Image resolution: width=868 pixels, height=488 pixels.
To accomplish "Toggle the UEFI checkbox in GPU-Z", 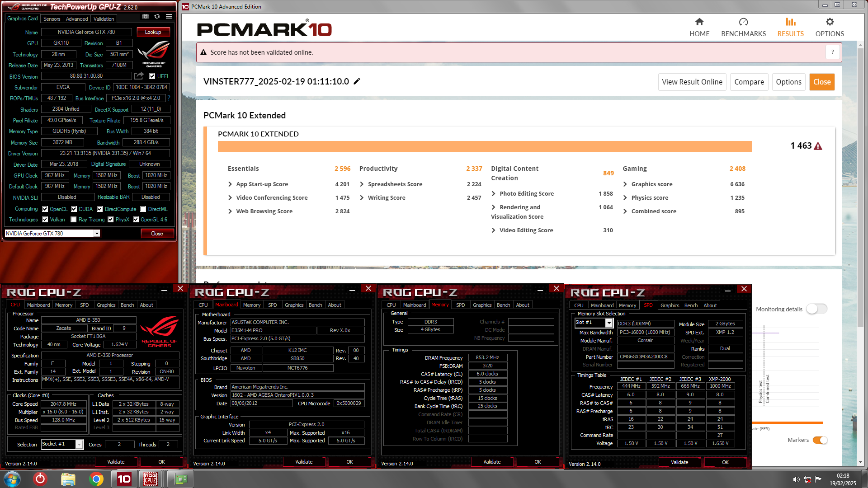I will 152,76.
